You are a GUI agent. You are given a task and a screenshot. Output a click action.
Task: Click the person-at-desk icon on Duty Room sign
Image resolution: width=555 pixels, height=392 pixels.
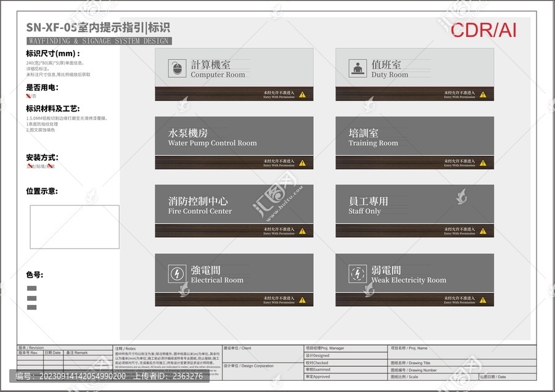click(358, 68)
